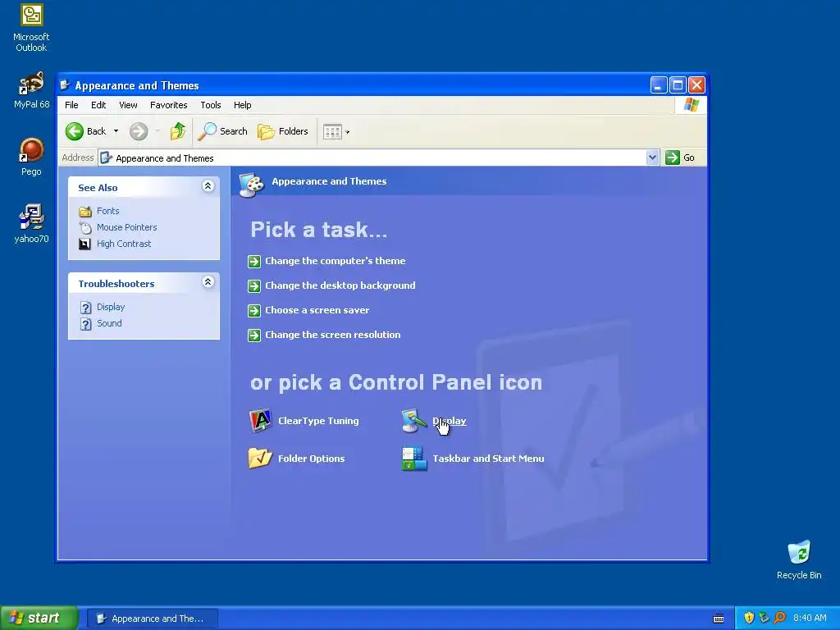Go up one folder level
Image resolution: width=840 pixels, height=630 pixels.
click(x=178, y=131)
